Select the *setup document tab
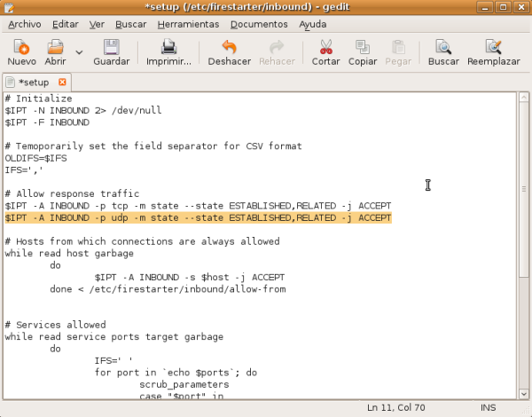The height and width of the screenshot is (417, 532). [x=34, y=82]
